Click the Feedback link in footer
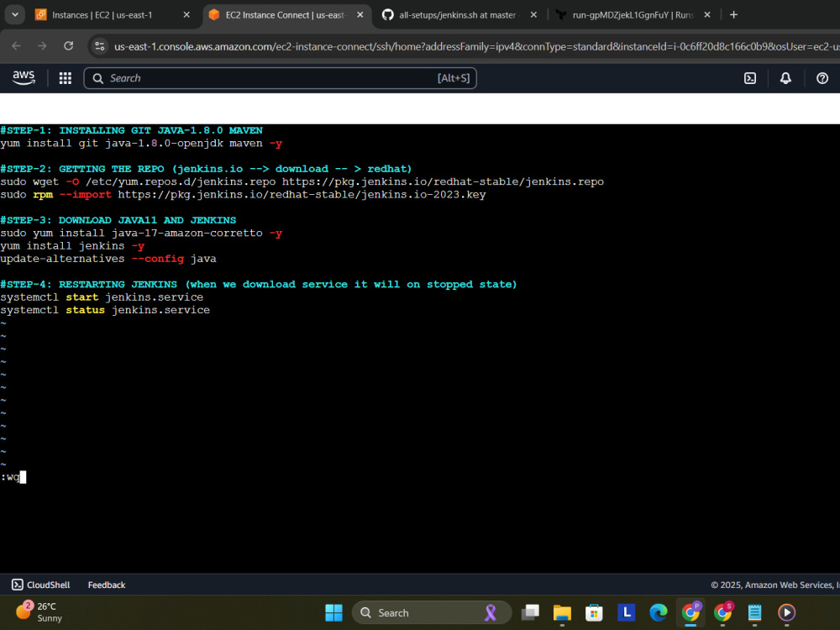 [107, 585]
